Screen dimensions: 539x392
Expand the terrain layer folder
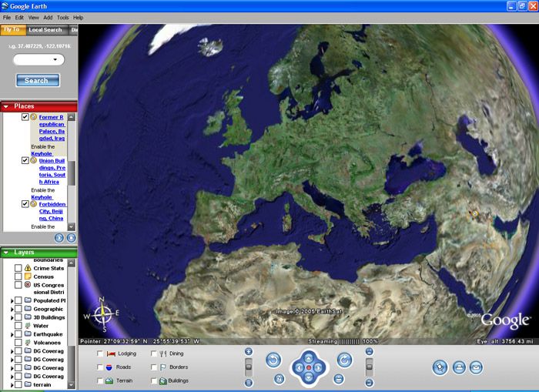[x=12, y=385]
